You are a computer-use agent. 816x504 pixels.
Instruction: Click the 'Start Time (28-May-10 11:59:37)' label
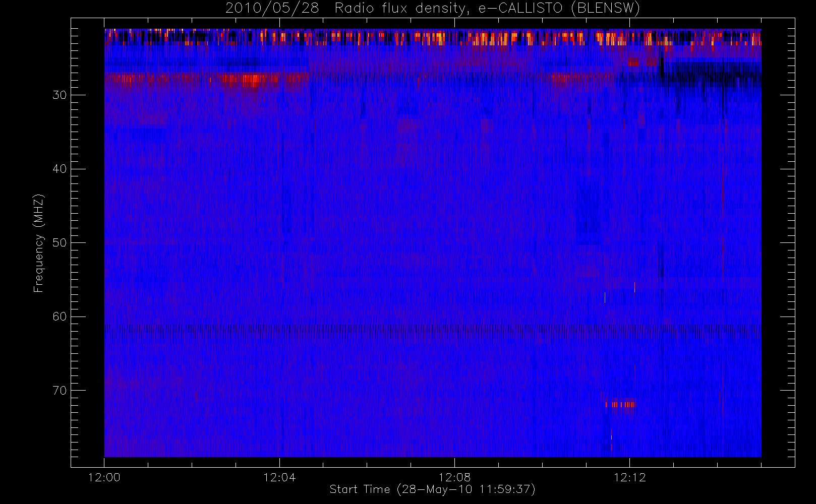[x=432, y=489]
